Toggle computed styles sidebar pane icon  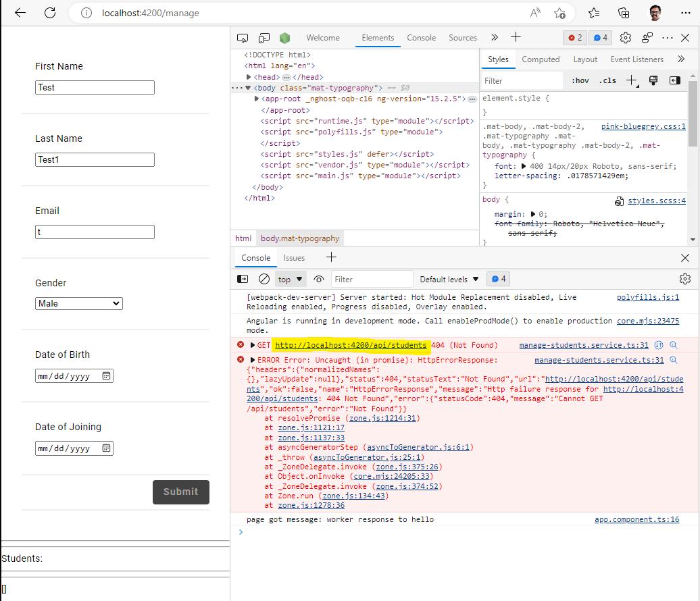click(674, 80)
